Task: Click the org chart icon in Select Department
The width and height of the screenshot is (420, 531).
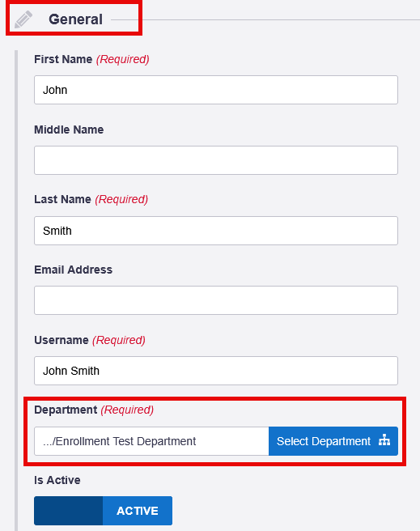Action: [384, 440]
